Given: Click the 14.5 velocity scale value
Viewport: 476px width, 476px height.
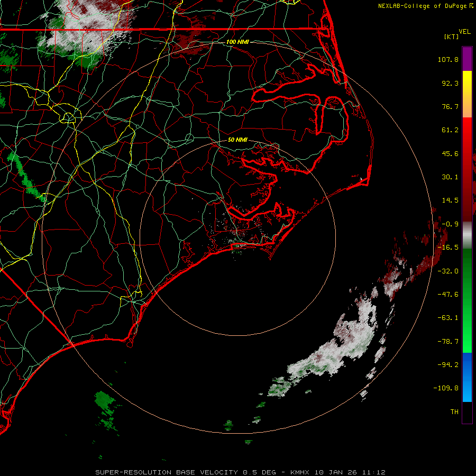Looking at the screenshot, I should tap(450, 200).
